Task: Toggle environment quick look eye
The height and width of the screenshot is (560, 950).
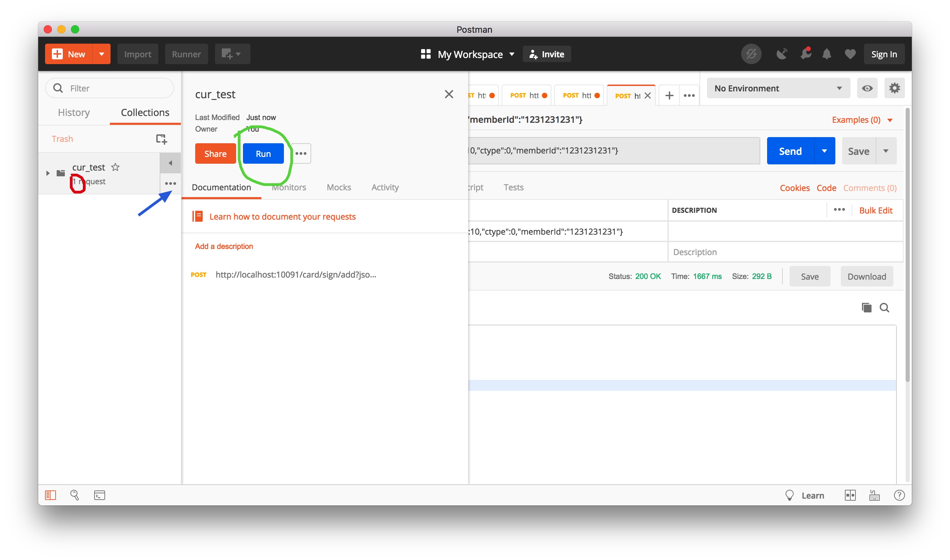Action: pyautogui.click(x=867, y=88)
